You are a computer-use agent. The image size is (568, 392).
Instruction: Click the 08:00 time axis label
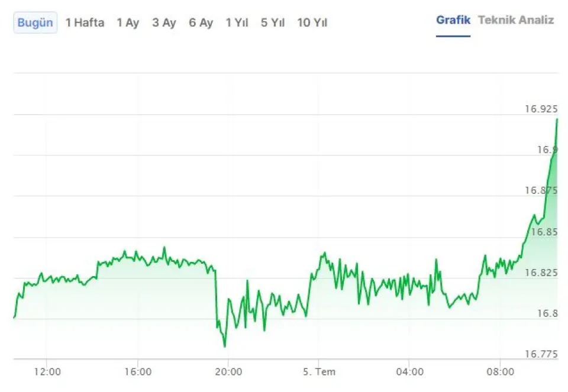[500, 372]
